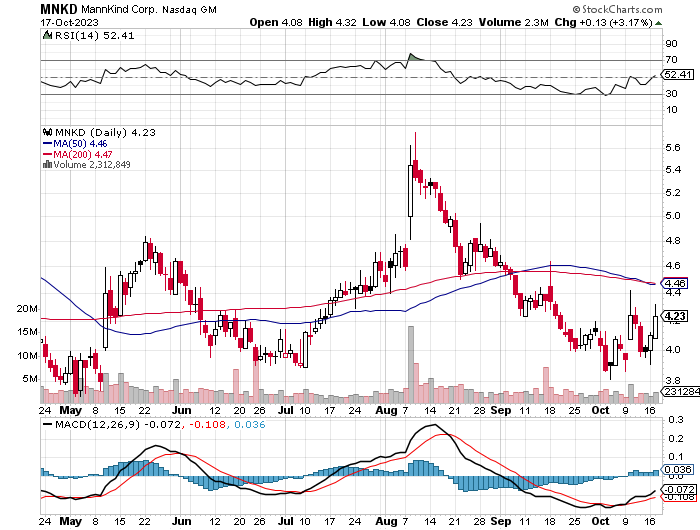Click the candlestick icon beside MNKD (Daily)
This screenshot has height=530, width=700.
click(45, 132)
